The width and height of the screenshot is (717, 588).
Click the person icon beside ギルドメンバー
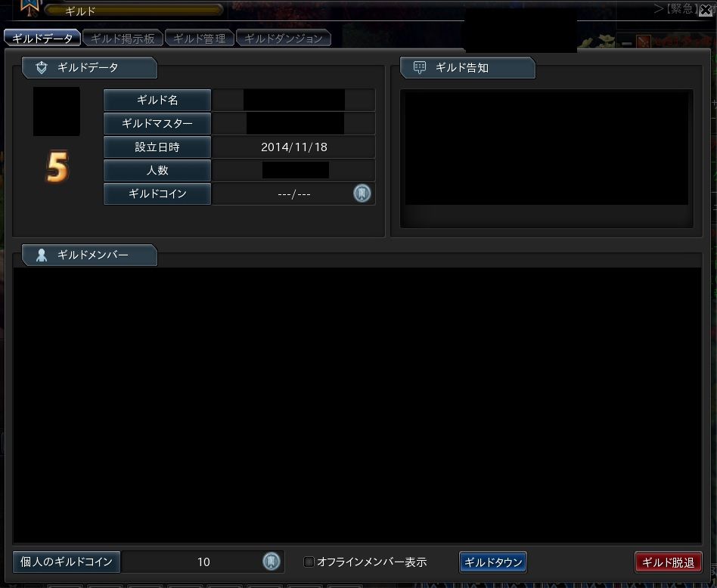point(42,255)
